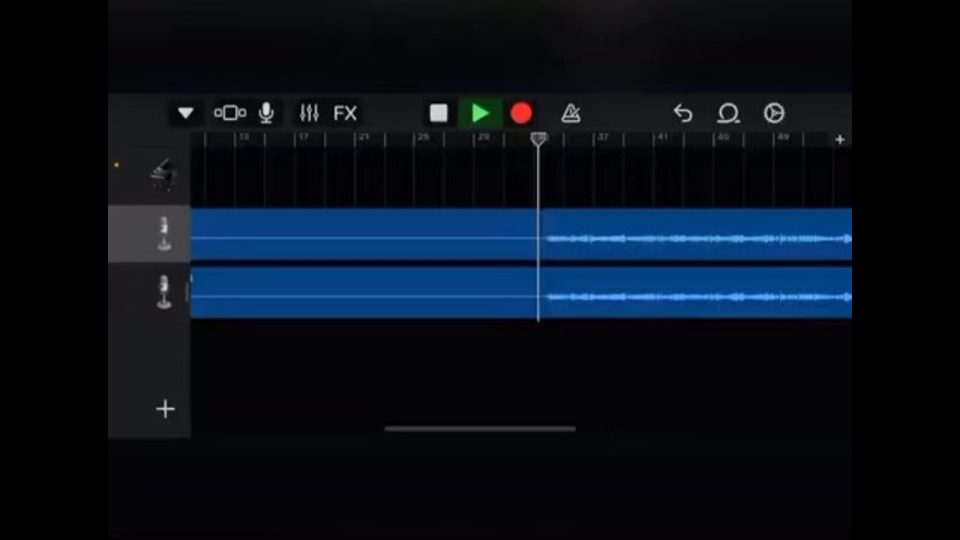
Task: Select the second microphone audio track header
Action: (149, 292)
